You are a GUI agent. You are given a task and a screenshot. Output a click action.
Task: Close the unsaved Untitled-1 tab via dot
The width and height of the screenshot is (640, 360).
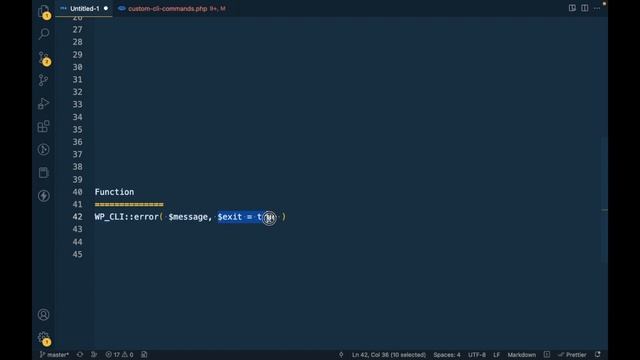[106, 9]
